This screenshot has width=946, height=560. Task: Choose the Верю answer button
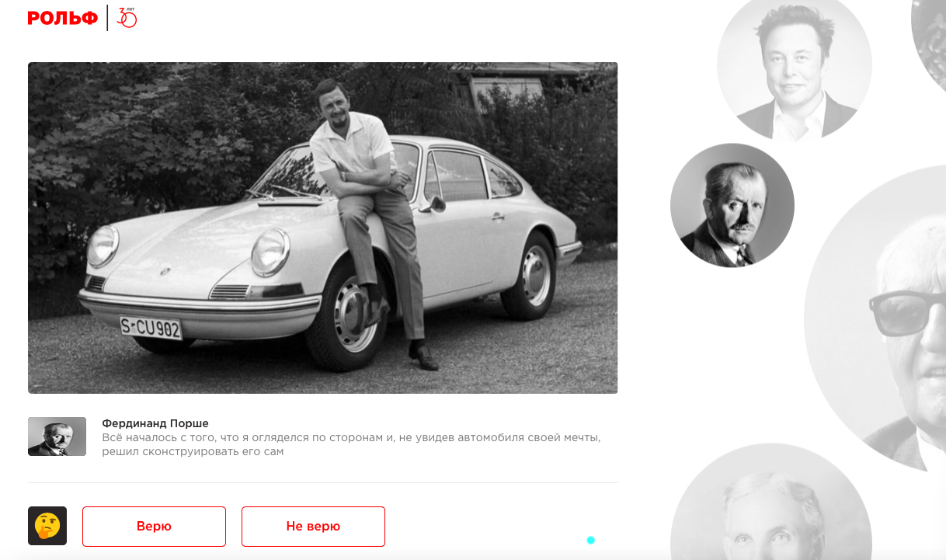coord(154,527)
